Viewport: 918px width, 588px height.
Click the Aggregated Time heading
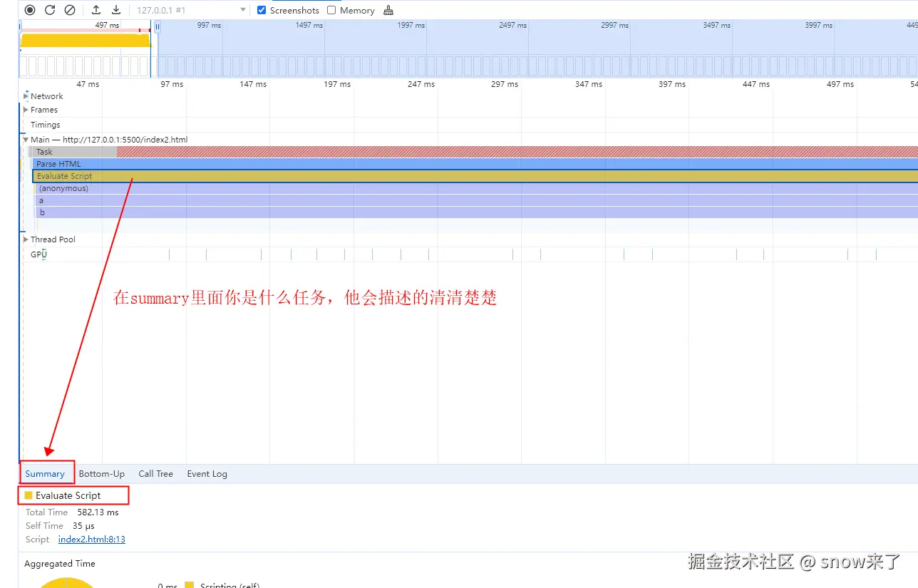click(60, 564)
